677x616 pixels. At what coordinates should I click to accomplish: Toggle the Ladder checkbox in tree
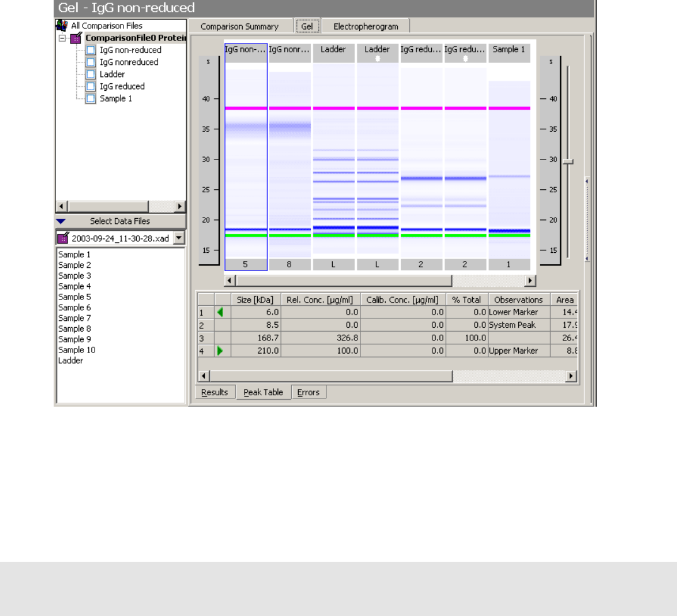(91, 74)
